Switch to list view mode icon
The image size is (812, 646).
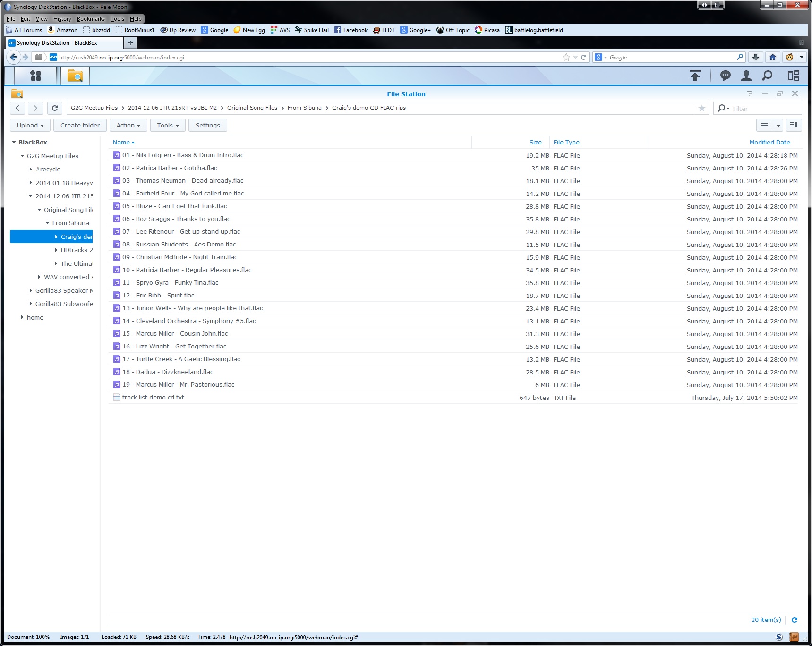(x=765, y=125)
